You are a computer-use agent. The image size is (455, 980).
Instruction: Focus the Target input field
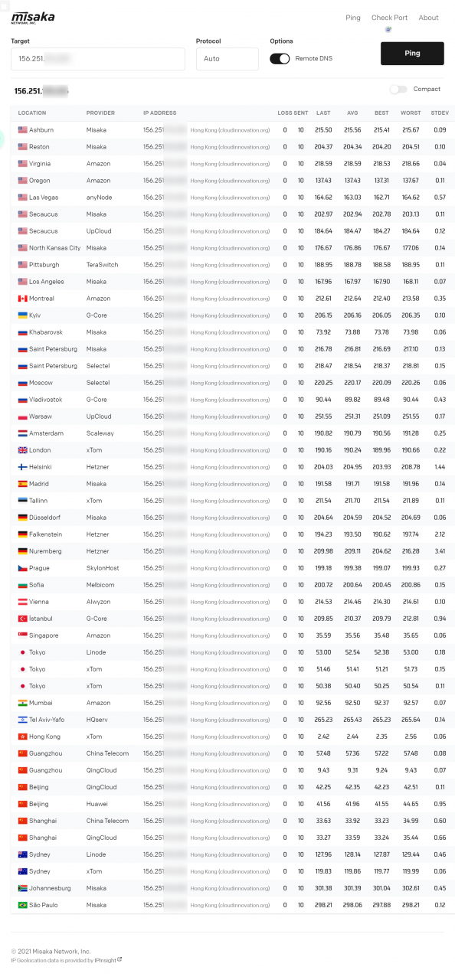coord(98,59)
